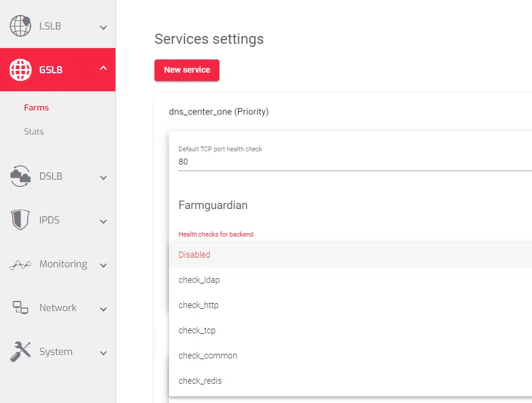The image size is (532, 403).
Task: Pick check_tcp health check option
Action: [x=197, y=330]
